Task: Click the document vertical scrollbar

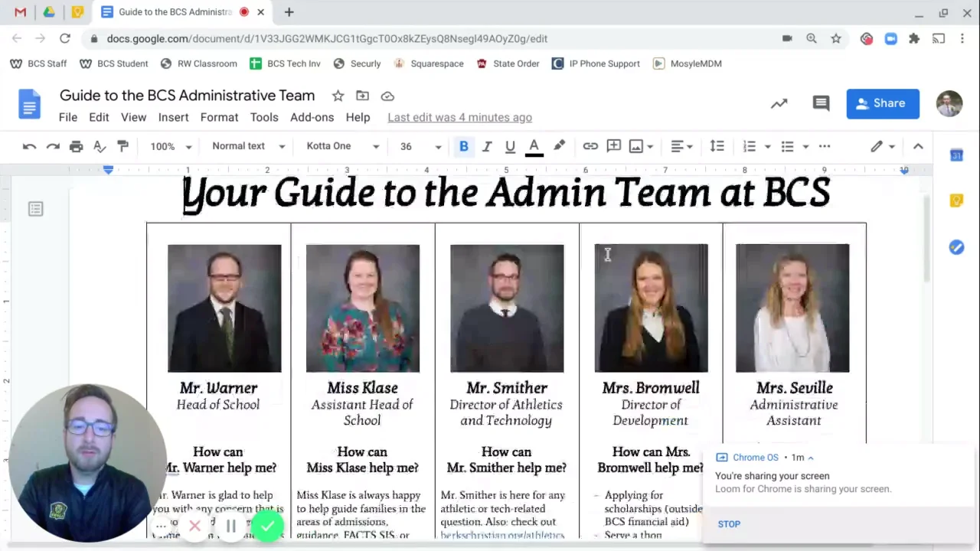Action: coord(927,237)
